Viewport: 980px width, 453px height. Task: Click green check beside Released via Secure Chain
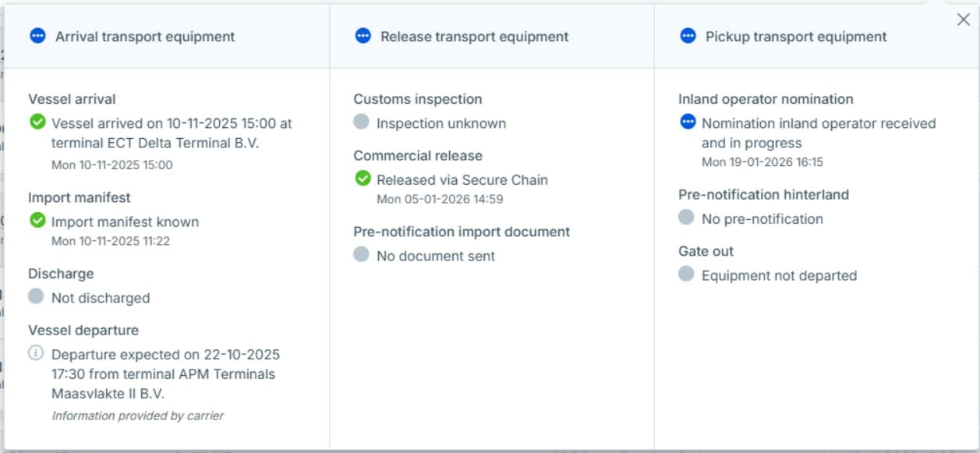click(363, 179)
